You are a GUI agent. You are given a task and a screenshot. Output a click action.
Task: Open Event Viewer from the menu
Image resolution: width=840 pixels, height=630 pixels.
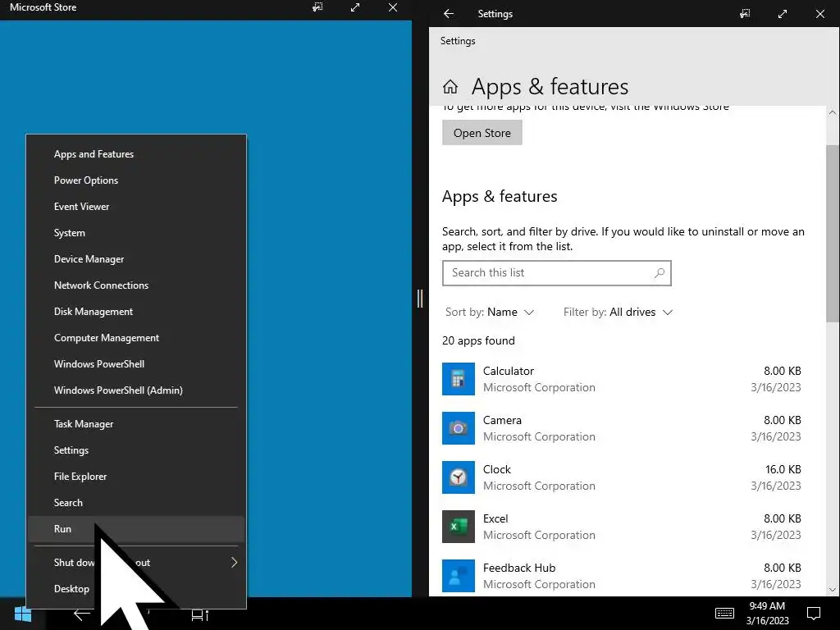tap(137, 207)
